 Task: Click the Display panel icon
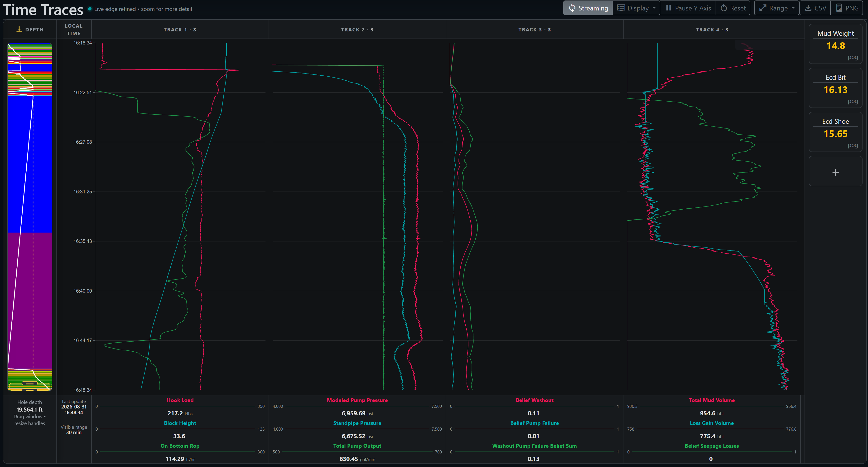coord(621,8)
